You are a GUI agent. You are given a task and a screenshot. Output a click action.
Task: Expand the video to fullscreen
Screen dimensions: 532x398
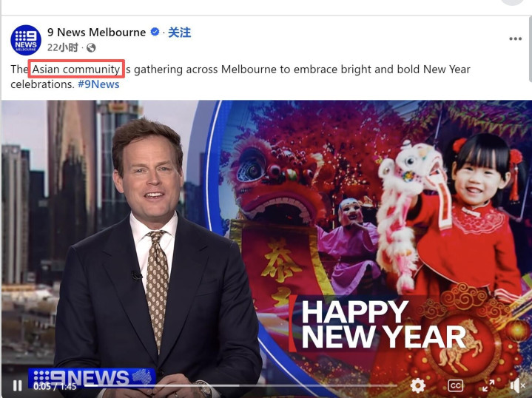488,385
